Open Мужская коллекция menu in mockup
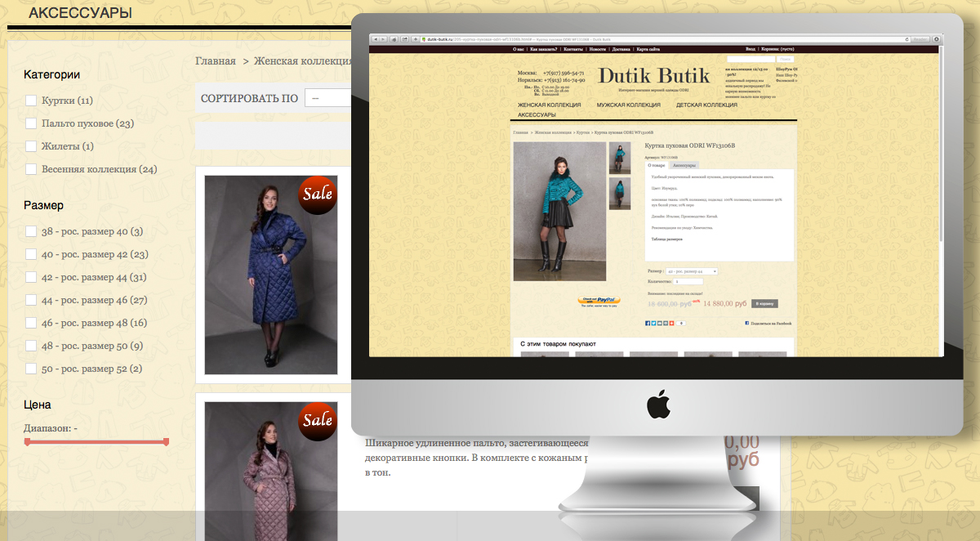 pos(628,105)
